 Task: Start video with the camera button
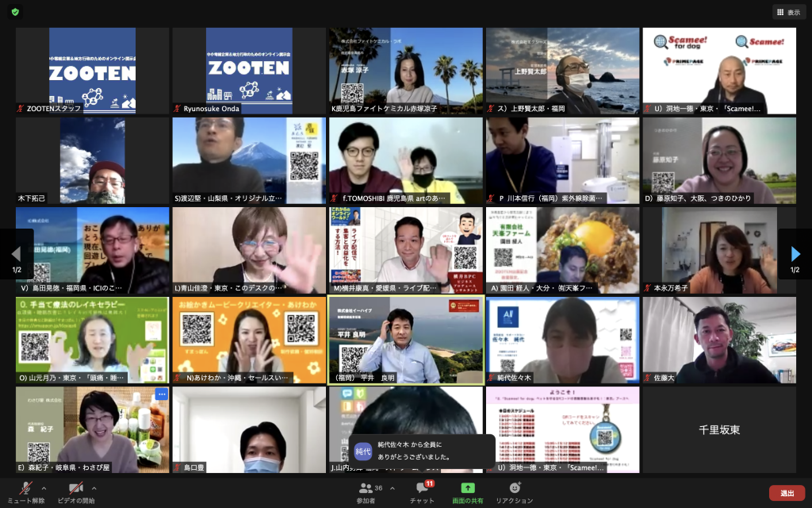pyautogui.click(x=76, y=492)
